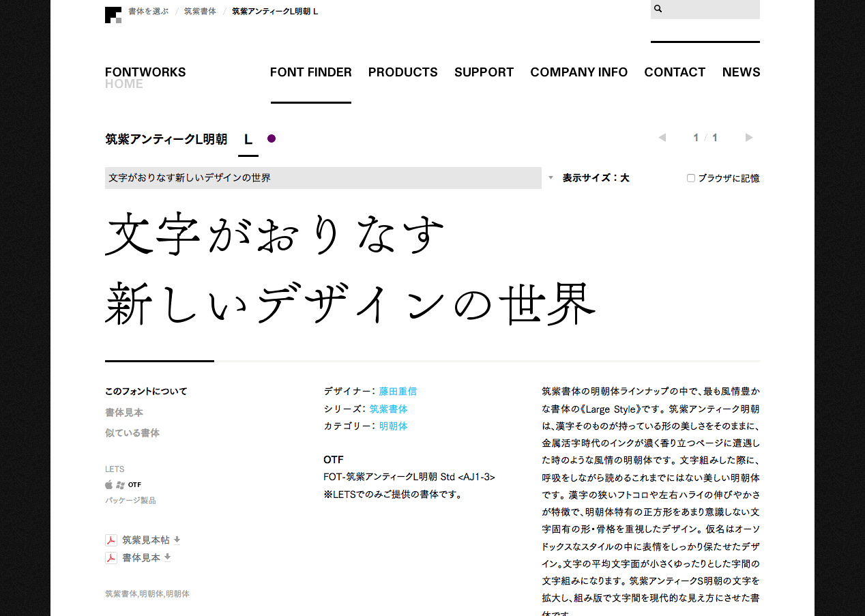
Task: Click the large 文字がおりなす preview line
Action: tap(276, 233)
